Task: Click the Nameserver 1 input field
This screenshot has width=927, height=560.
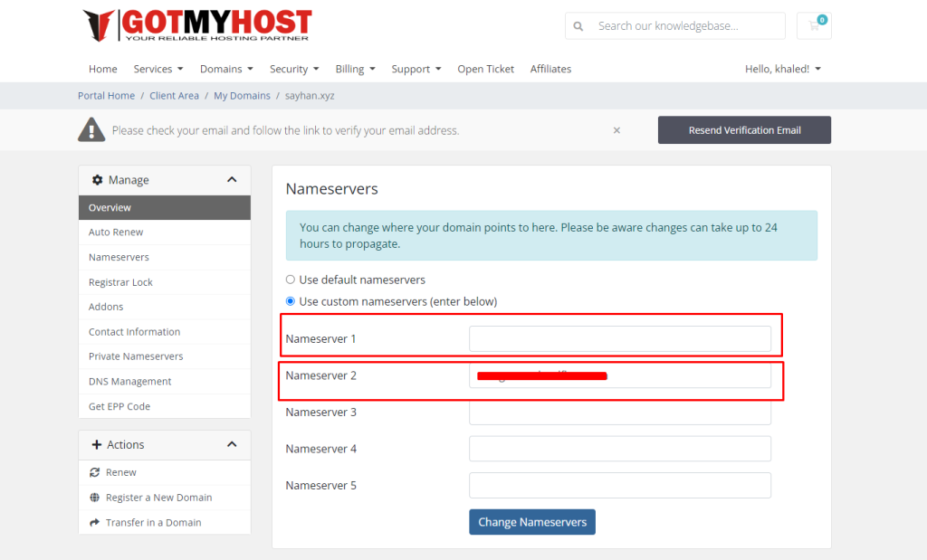Action: tap(619, 339)
